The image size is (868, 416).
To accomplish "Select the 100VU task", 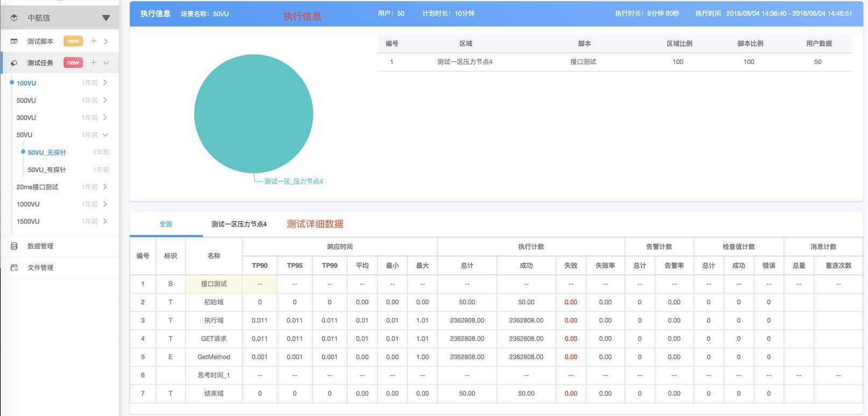I will tap(26, 83).
